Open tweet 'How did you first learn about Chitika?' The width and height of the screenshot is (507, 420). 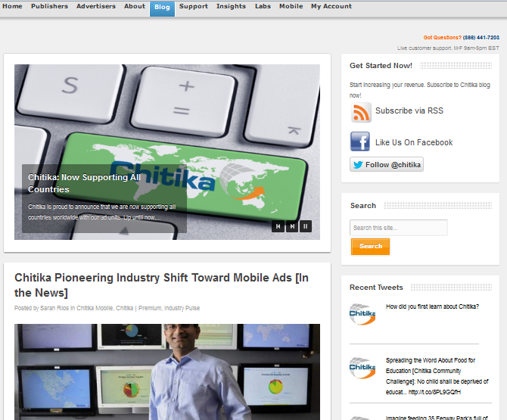click(432, 306)
